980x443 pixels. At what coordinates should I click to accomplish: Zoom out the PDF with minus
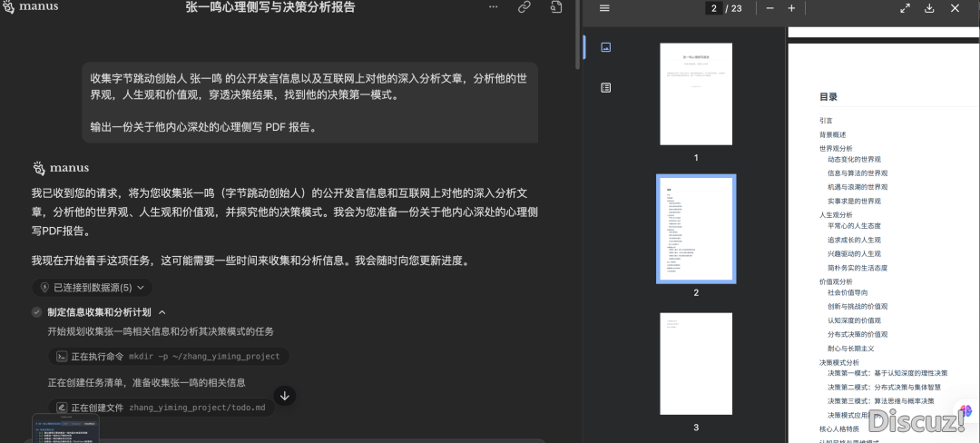coord(770,8)
